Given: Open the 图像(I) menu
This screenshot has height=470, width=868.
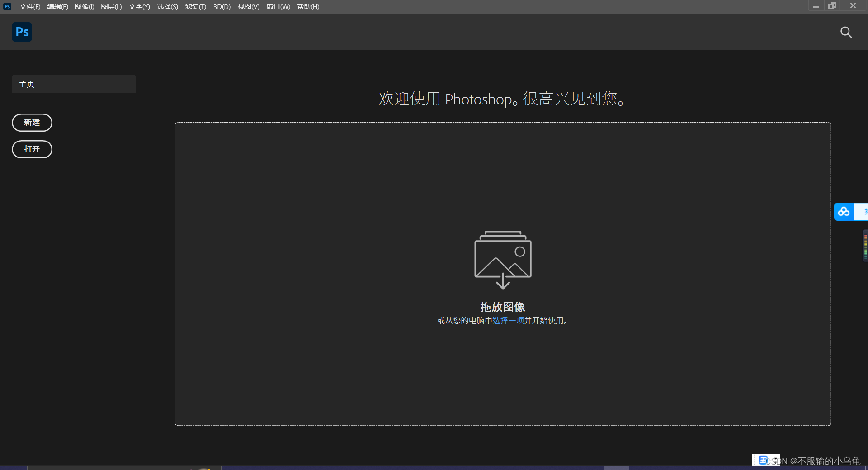Looking at the screenshot, I should click(x=85, y=7).
